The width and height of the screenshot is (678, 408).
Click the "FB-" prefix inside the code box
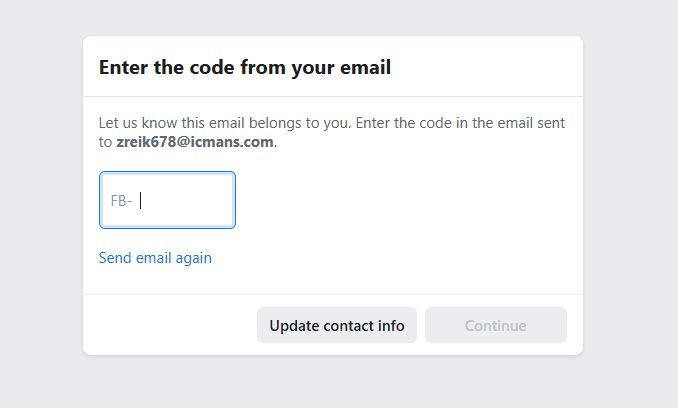click(121, 200)
